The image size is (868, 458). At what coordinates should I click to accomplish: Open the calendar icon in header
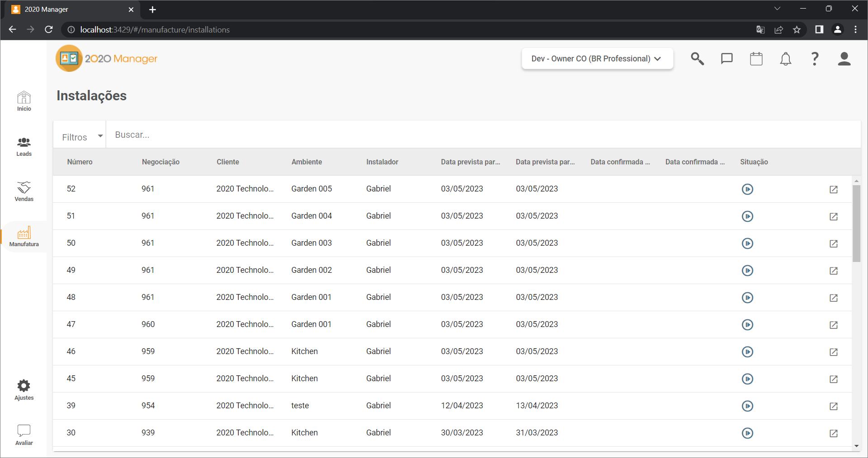tap(756, 59)
